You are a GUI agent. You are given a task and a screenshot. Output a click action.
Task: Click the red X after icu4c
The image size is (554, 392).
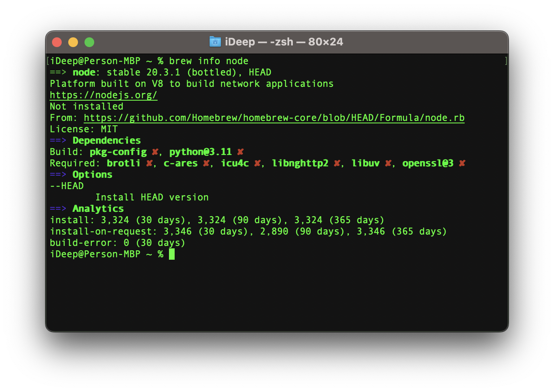[x=257, y=163]
